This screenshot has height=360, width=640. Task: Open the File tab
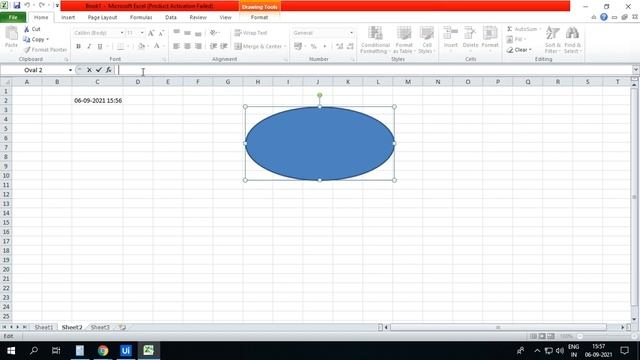click(13, 17)
